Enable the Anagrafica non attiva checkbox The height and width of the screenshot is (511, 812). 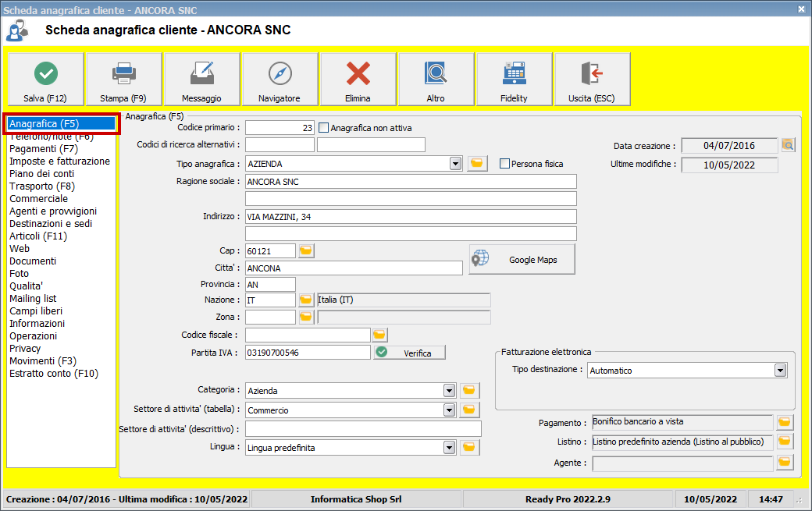[325, 127]
